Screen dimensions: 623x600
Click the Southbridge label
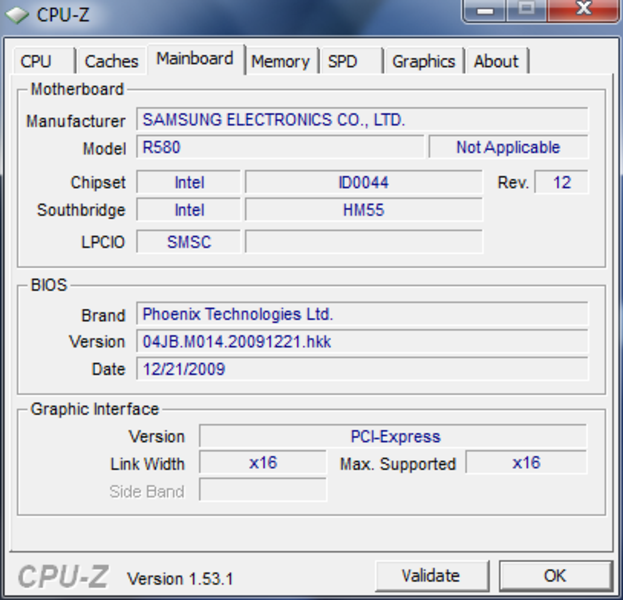81,210
